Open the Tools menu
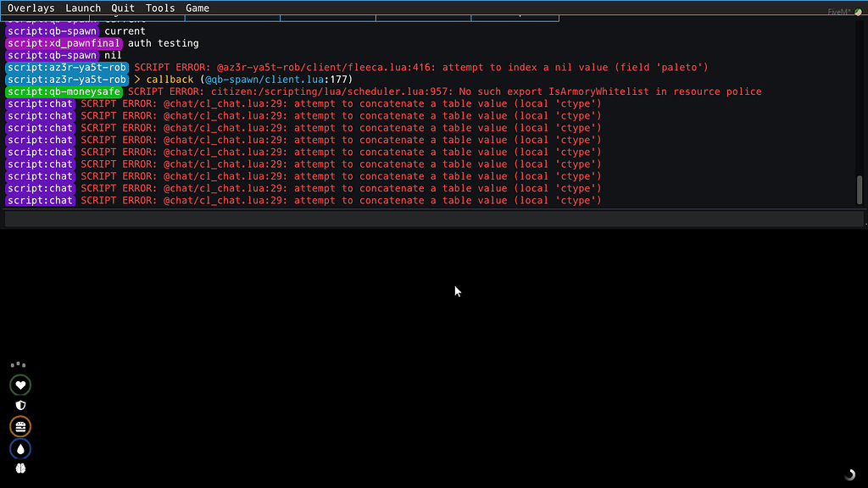The width and height of the screenshot is (868, 488). pyautogui.click(x=159, y=8)
